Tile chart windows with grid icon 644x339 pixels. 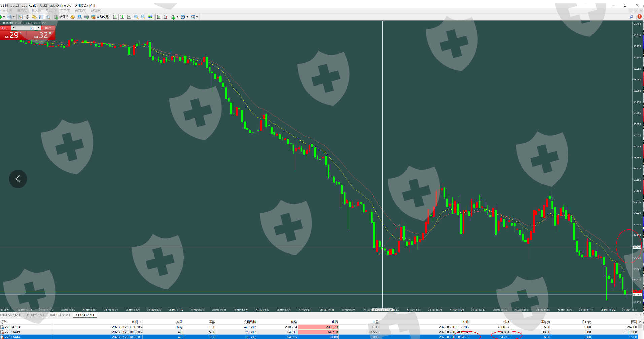(150, 17)
